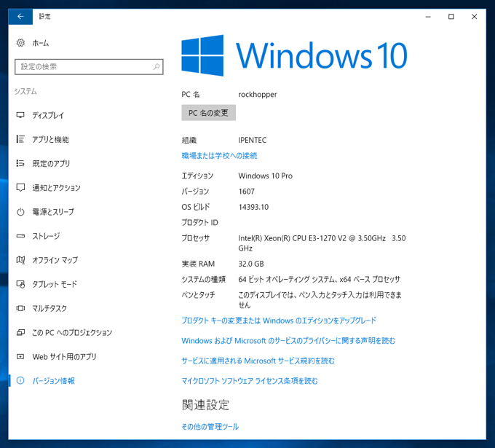Click the 64 ビット system type text
Image resolution: width=495 pixels, height=448 pixels.
320,279
